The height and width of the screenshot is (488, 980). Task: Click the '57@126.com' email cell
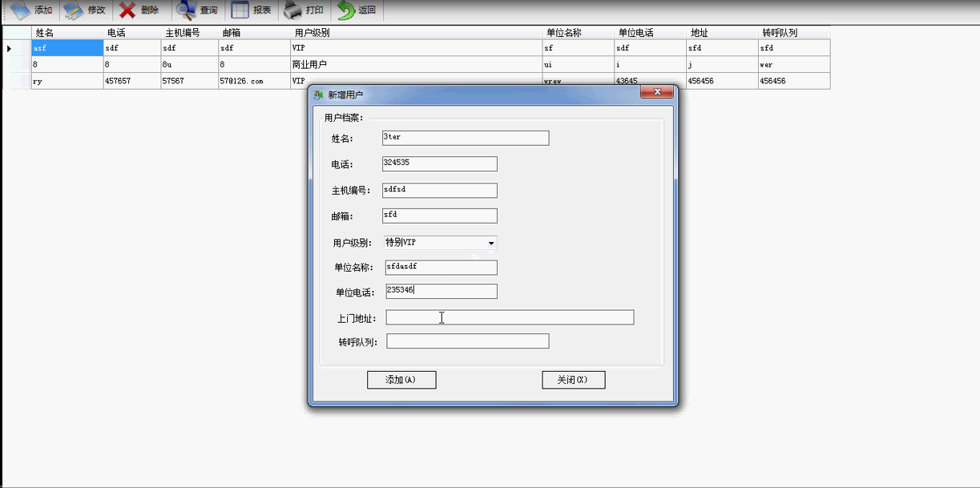[x=254, y=81]
